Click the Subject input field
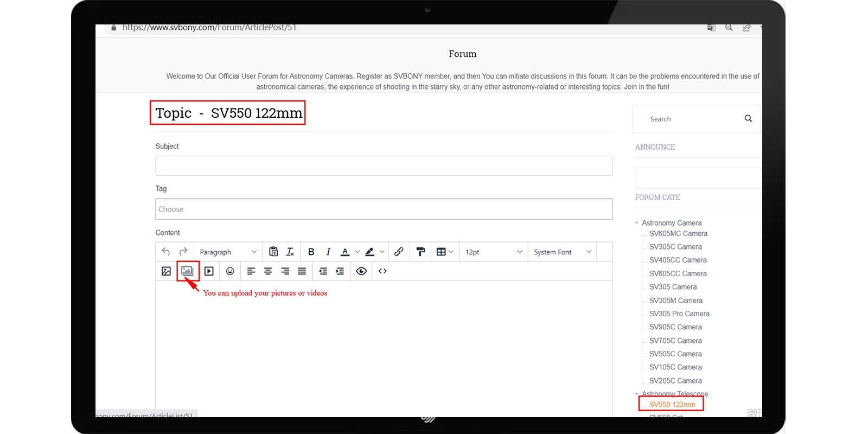The height and width of the screenshot is (434, 868). [384, 166]
